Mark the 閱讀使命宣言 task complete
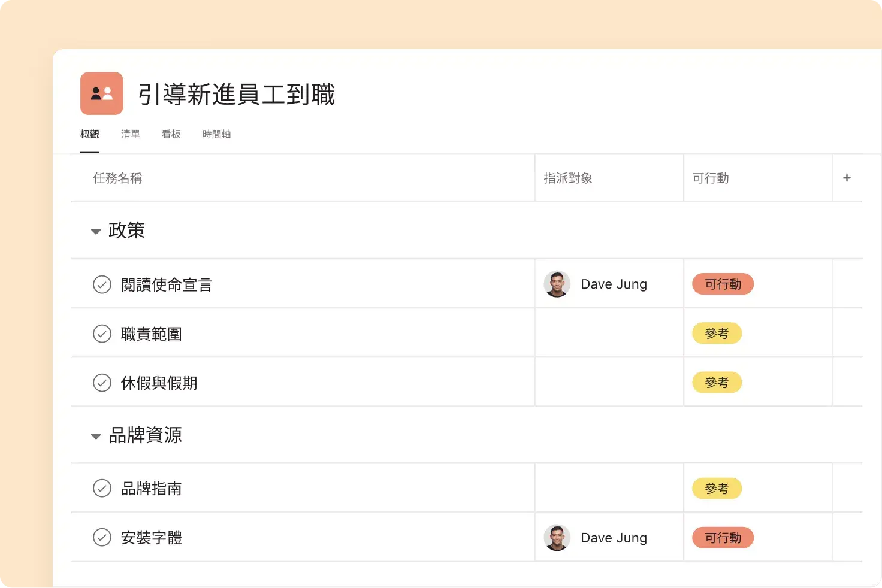The image size is (882, 588). tap(102, 284)
